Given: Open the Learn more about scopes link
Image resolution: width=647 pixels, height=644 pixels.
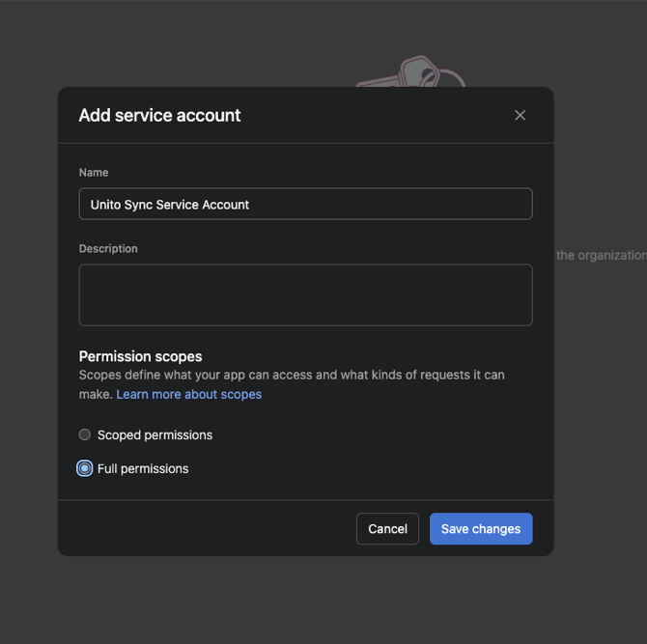Looking at the screenshot, I should coord(188,394).
